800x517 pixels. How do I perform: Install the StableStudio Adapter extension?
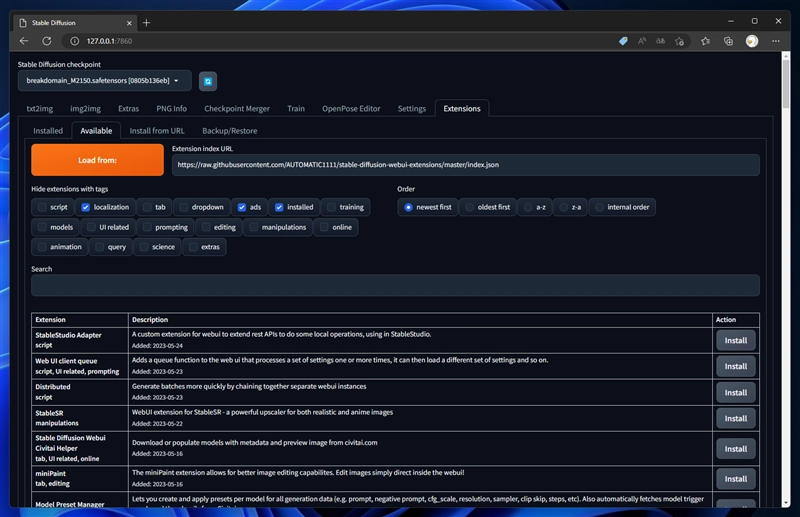pos(736,340)
